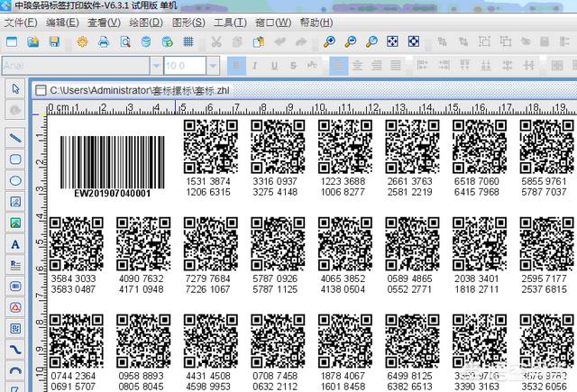Toggle strikethrough formatting
The width and height of the screenshot is (577, 392).
click(293, 66)
